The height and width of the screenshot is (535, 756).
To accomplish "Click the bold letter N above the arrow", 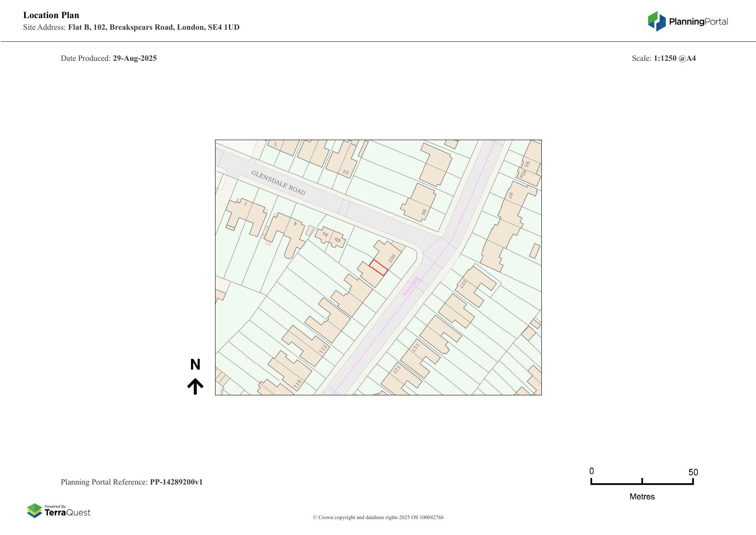I will click(x=195, y=365).
